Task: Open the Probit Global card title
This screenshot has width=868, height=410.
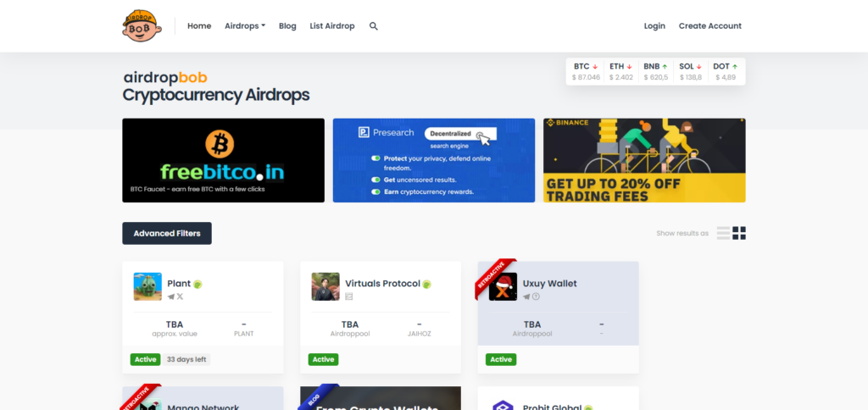Action: pyautogui.click(x=552, y=407)
